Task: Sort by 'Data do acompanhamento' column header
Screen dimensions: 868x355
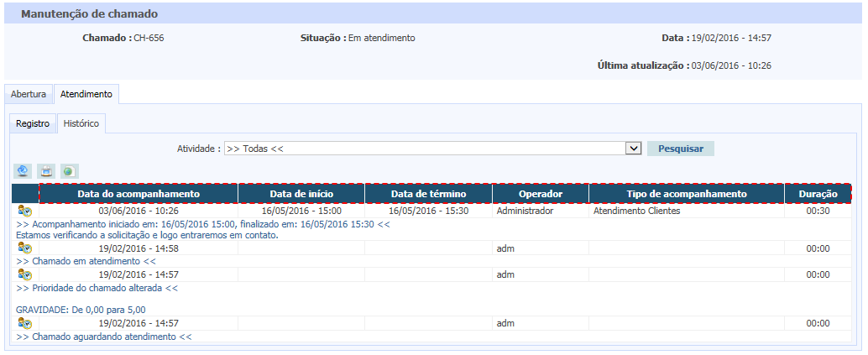Action: click(139, 194)
